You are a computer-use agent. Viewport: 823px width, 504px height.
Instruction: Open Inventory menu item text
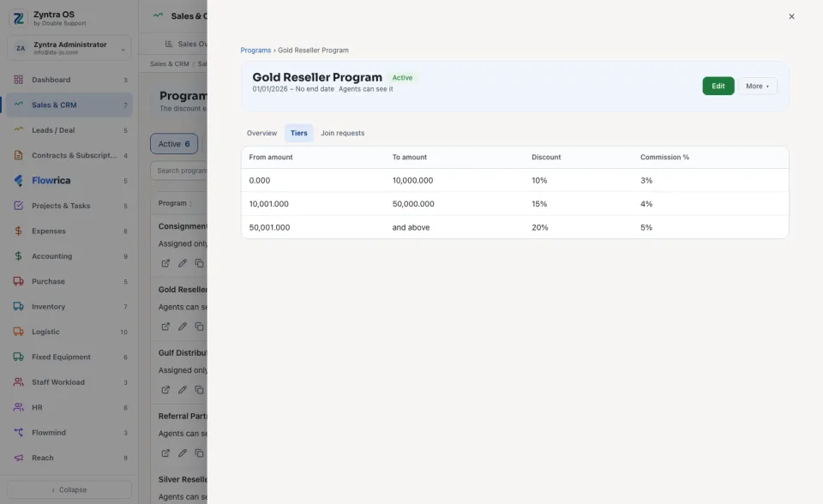coord(48,307)
